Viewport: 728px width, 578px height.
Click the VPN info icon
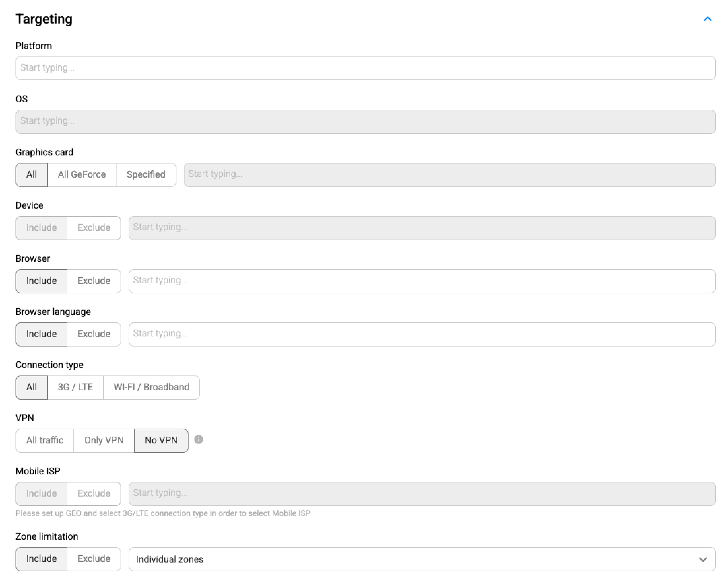point(199,439)
